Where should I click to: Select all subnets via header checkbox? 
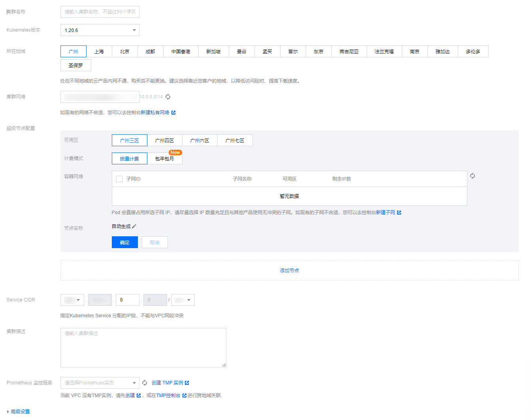(119, 179)
